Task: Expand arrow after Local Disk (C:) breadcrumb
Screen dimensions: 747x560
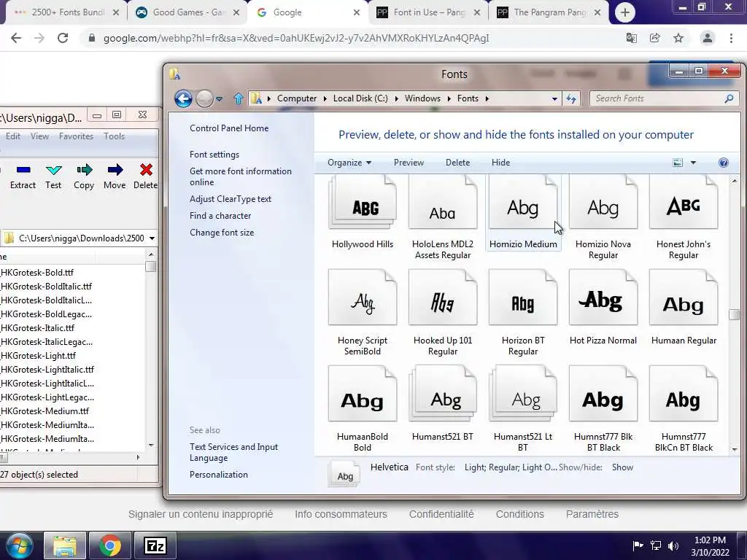Action: [x=396, y=98]
